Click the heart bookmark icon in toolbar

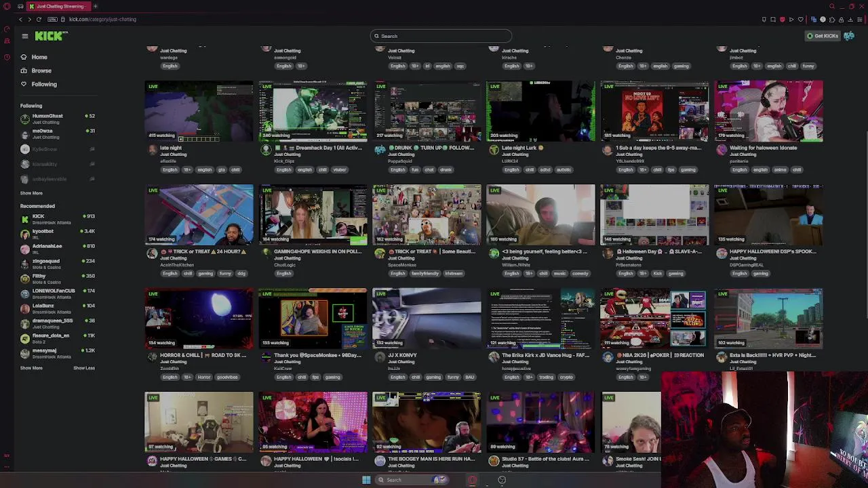[x=800, y=19]
